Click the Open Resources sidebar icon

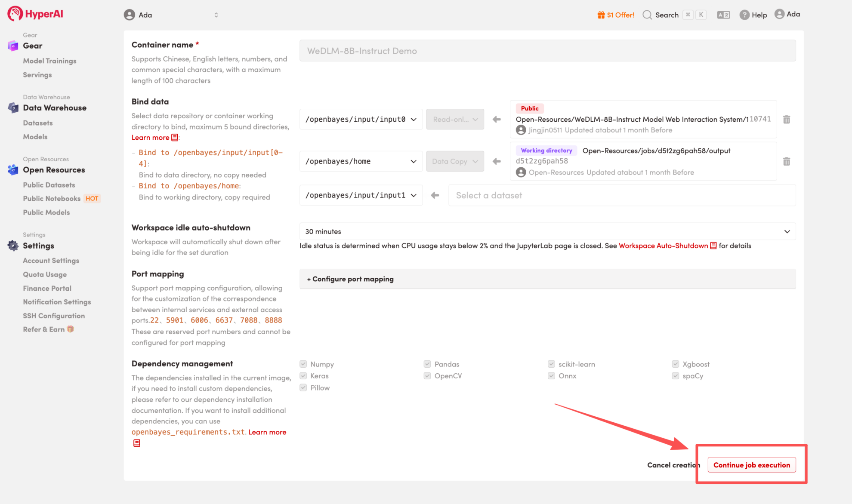click(x=13, y=170)
